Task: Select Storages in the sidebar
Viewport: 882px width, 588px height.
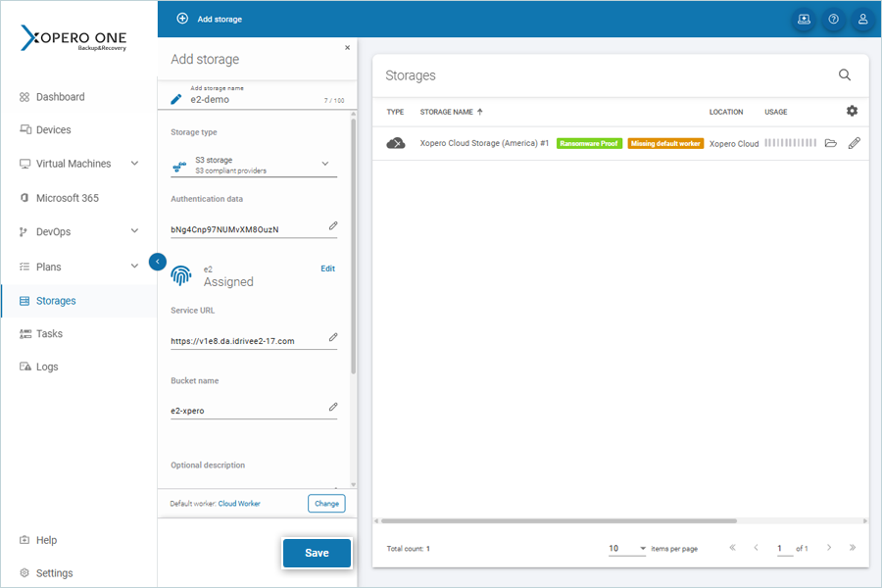Action: (78, 301)
